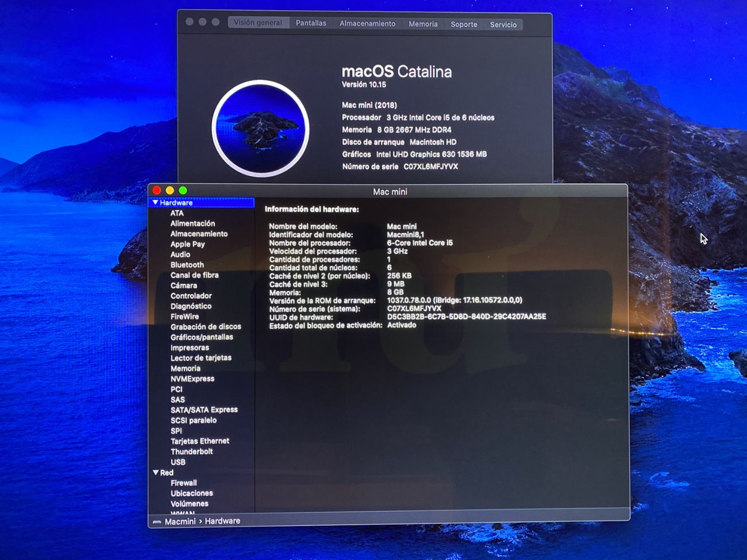Viewport: 747px width, 560px height.
Task: Click the yellow minimize button on Mac mini window
Action: [x=170, y=191]
